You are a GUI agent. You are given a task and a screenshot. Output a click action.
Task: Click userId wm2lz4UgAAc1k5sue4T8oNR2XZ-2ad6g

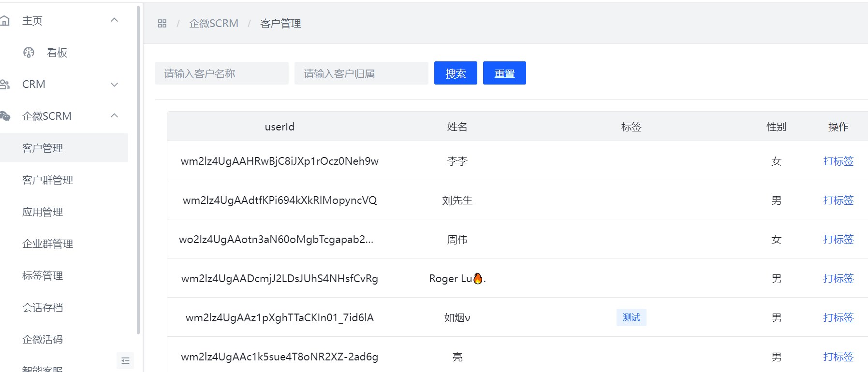coord(280,357)
